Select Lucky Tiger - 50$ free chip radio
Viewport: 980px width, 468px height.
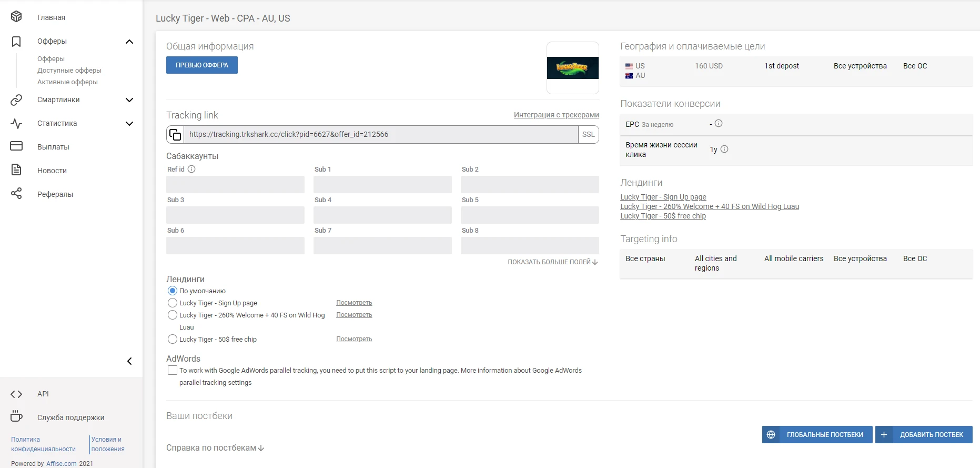tap(173, 339)
